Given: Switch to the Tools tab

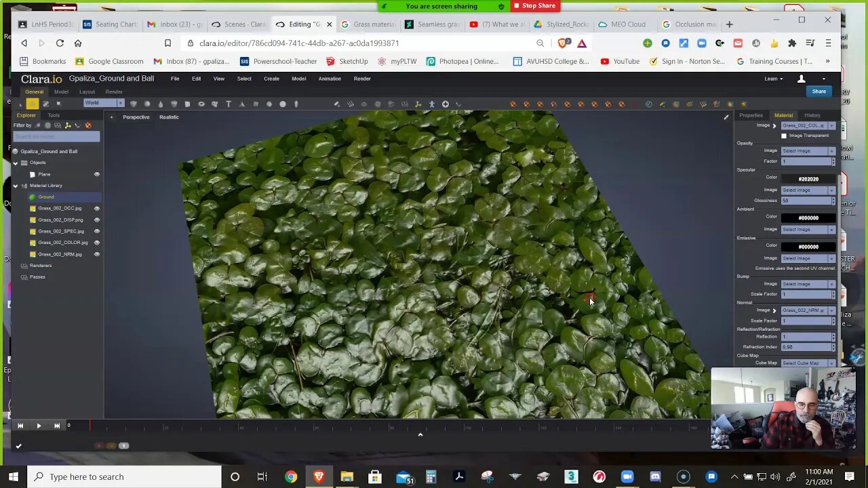Looking at the screenshot, I should click(x=54, y=115).
